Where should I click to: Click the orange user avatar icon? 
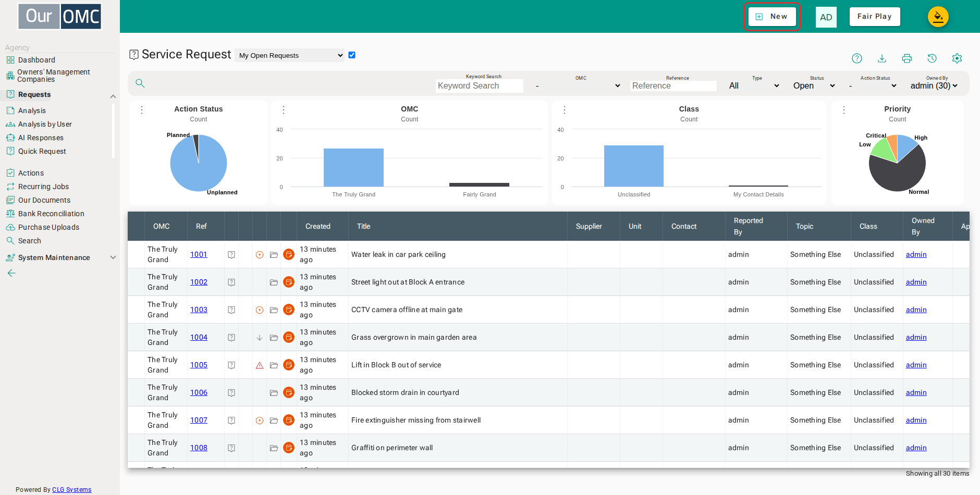(938, 17)
